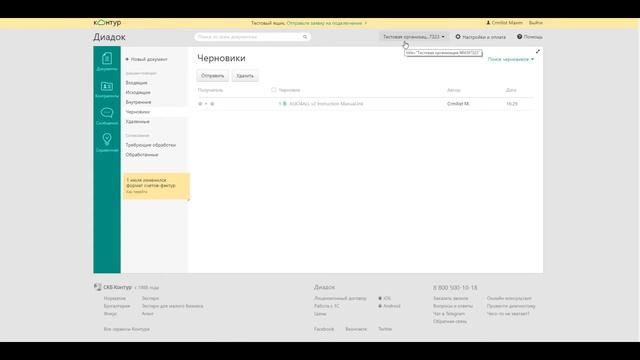Open the Входящие folder
This screenshot has height=360, width=640.
pos(136,83)
